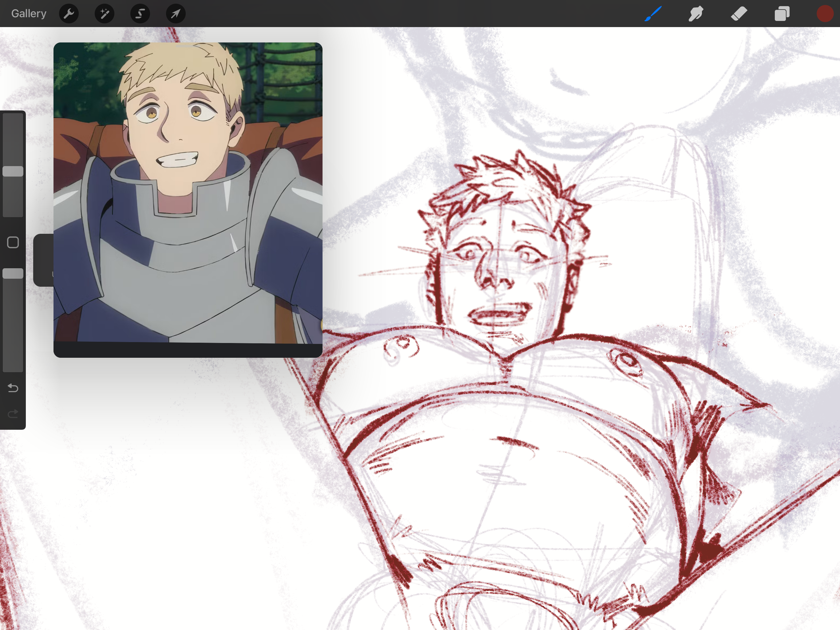This screenshot has height=630, width=840.
Task: Open the Layers panel
Action: (782, 14)
